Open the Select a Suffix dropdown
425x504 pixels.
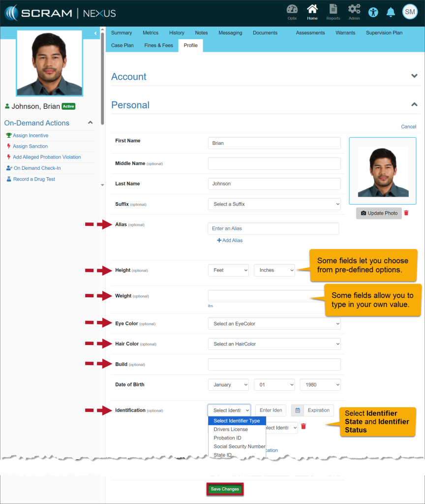[x=274, y=204]
